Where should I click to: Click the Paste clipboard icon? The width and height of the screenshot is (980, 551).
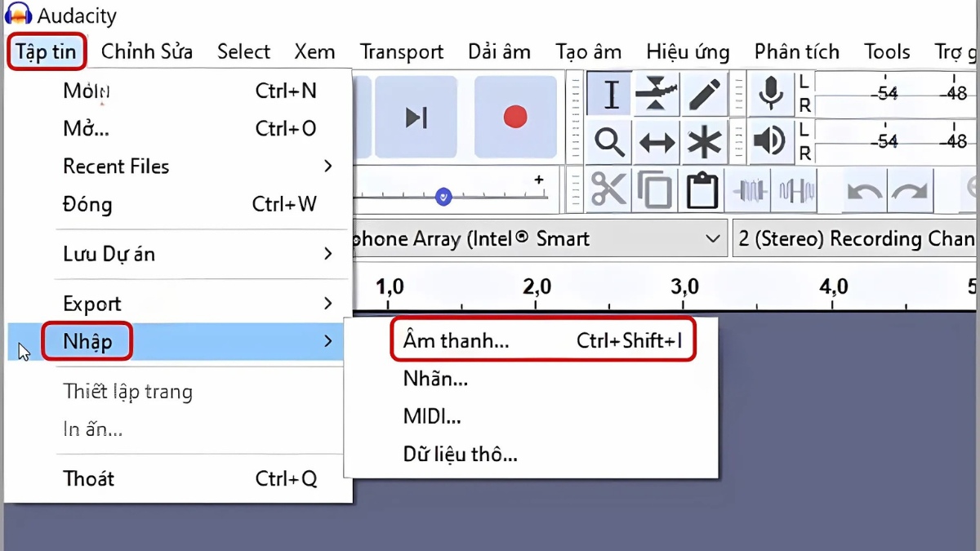point(702,191)
